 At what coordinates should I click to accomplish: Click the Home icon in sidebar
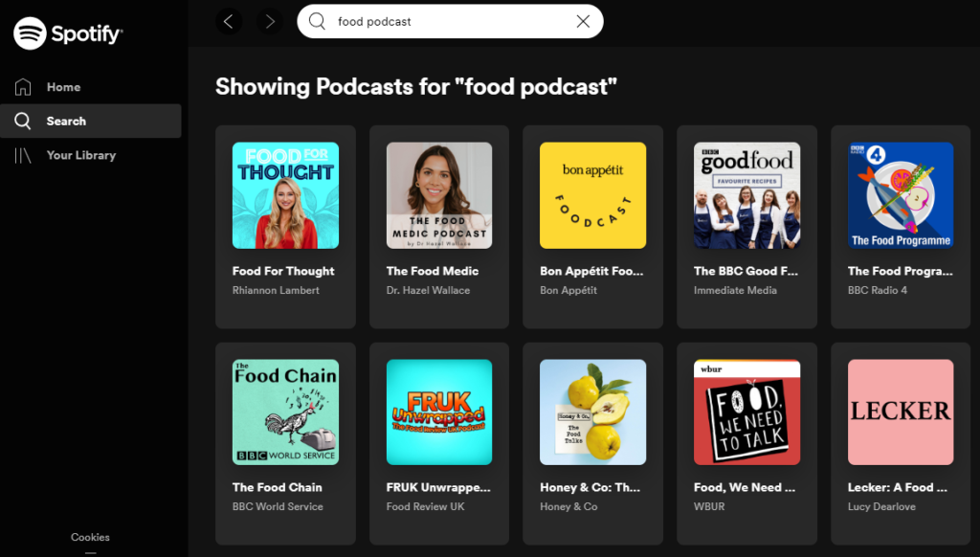click(x=24, y=87)
